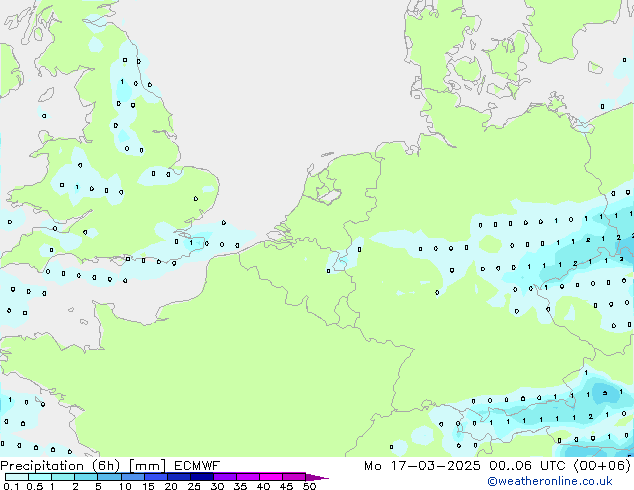Click the 0.1–0.5 mm lightest cyan legend swatch
Image resolution: width=634 pixels, height=490 pixels.
click(17, 477)
